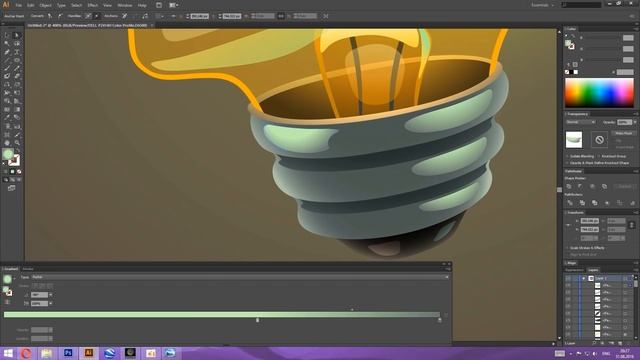Open Adobe Bridge from menu bar icon
This screenshot has width=640, height=360.
click(x=159, y=5)
